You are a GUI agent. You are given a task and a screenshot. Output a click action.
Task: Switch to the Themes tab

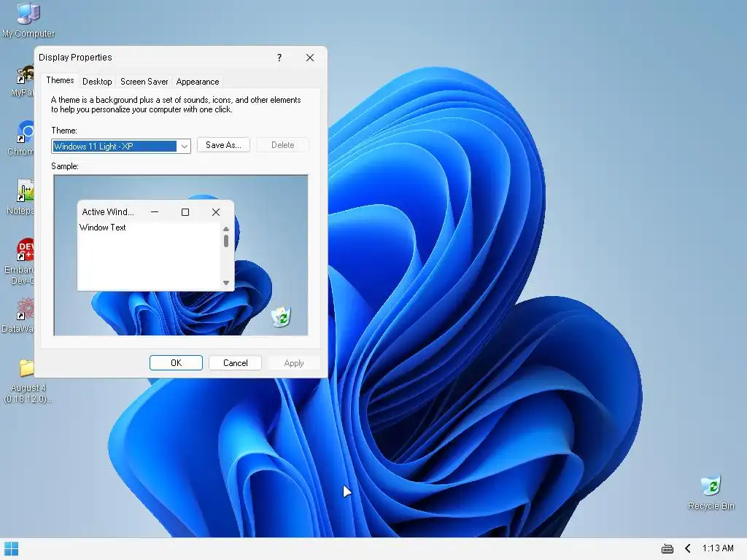pyautogui.click(x=60, y=80)
